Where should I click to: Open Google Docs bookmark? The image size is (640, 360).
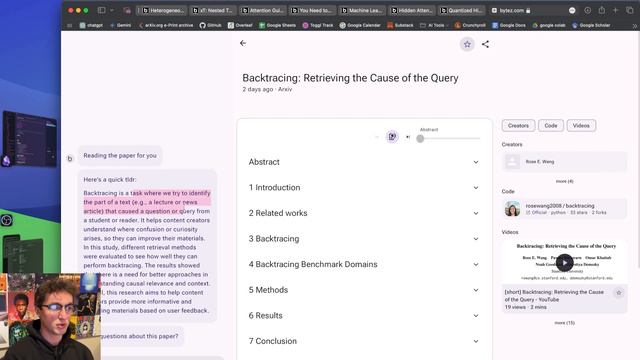point(509,25)
